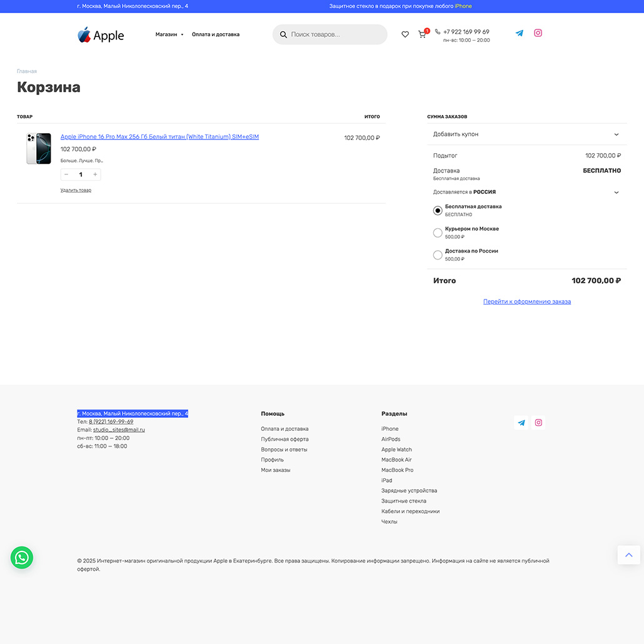Click the footer Telegram icon
The height and width of the screenshot is (644, 644).
(521, 423)
